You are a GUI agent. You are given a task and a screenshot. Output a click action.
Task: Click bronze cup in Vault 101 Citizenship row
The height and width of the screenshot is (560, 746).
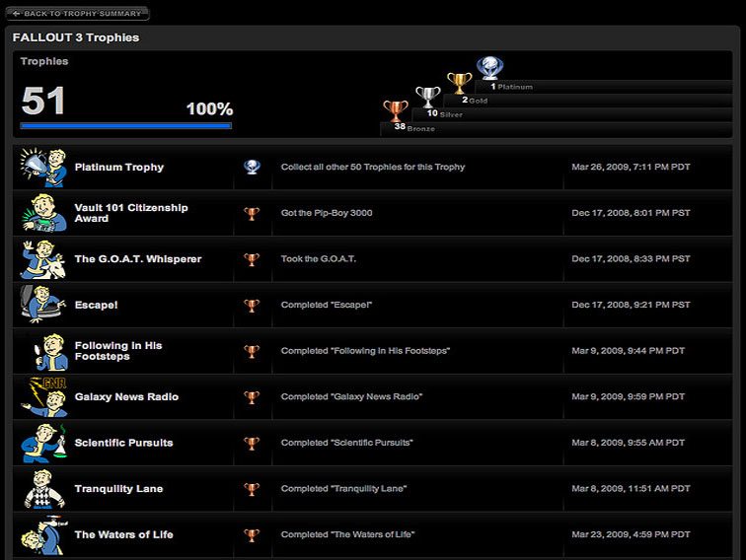click(252, 213)
